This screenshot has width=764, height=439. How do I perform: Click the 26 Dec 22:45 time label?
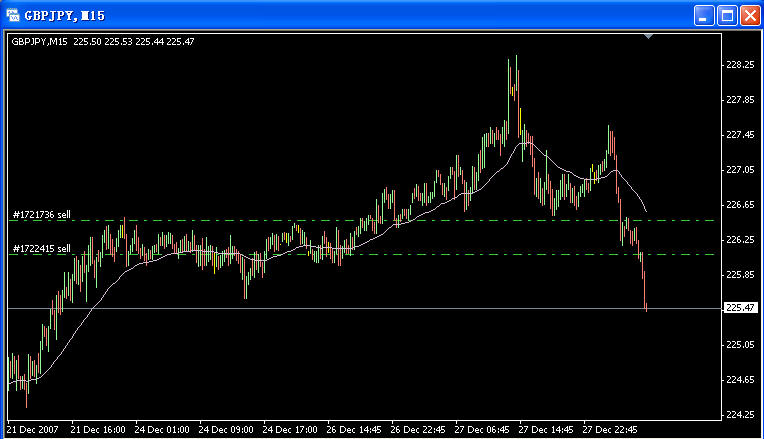(x=418, y=430)
